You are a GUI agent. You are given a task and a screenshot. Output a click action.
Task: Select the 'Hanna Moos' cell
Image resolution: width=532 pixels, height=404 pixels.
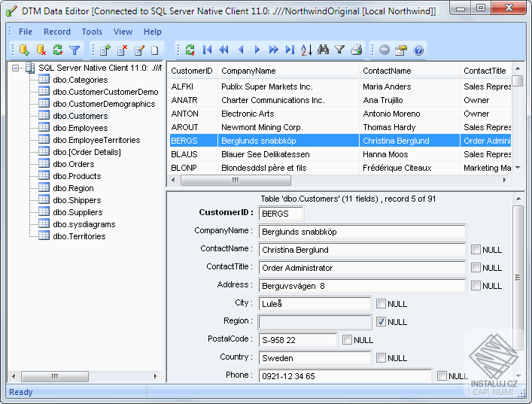coord(409,154)
